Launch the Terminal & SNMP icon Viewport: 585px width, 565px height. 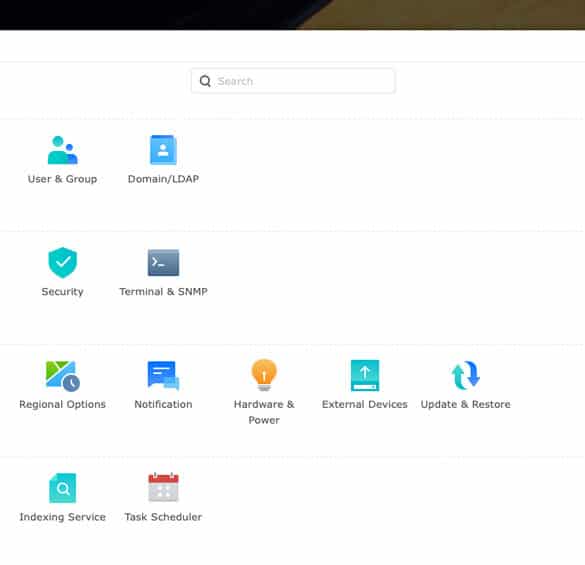click(163, 263)
